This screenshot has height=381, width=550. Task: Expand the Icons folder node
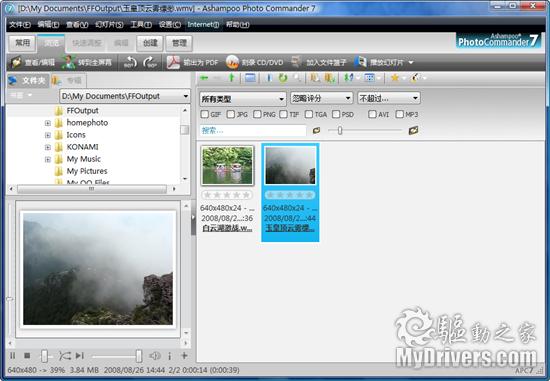48,135
